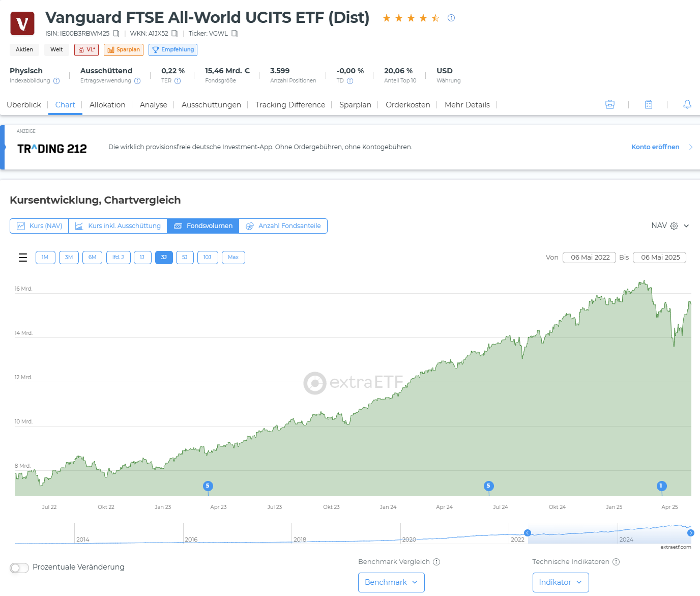700x596 pixels.
Task: Copy the ISIN to clipboard
Action: 116,34
